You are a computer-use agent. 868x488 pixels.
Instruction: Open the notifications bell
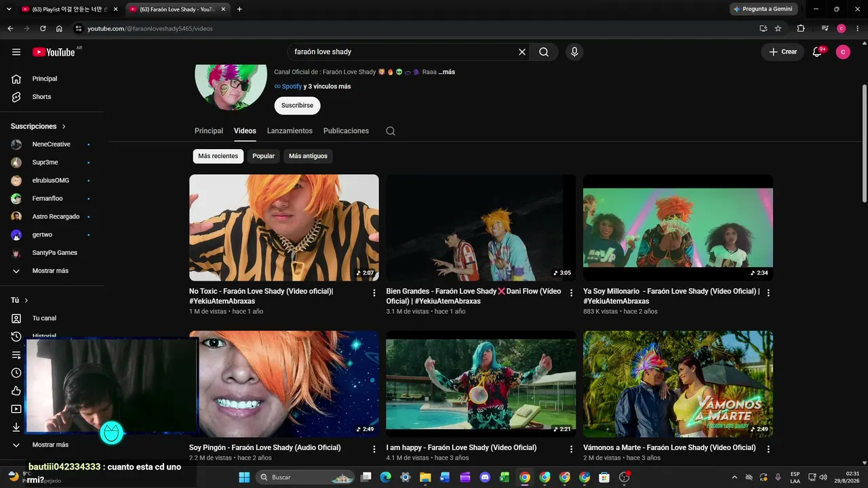point(817,52)
